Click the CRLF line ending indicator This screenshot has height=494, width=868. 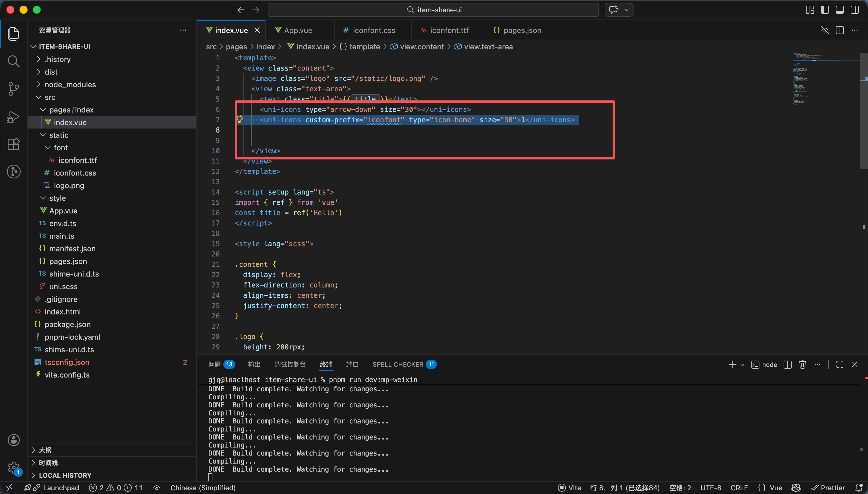coord(739,488)
